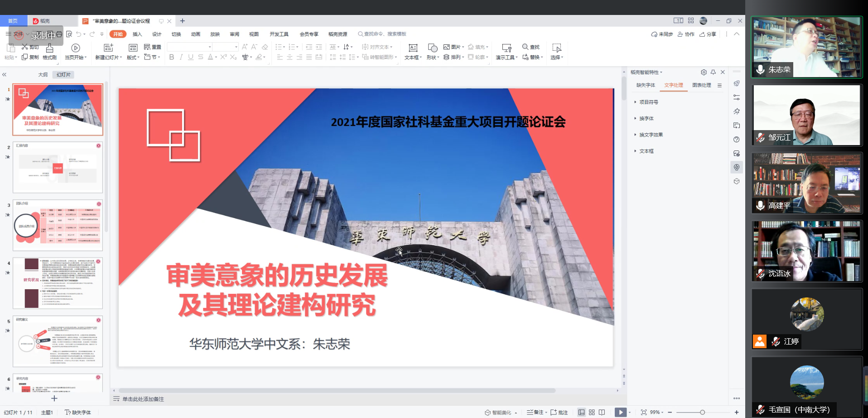The image size is (868, 418).
Task: Toggle bold text formatting
Action: (171, 57)
